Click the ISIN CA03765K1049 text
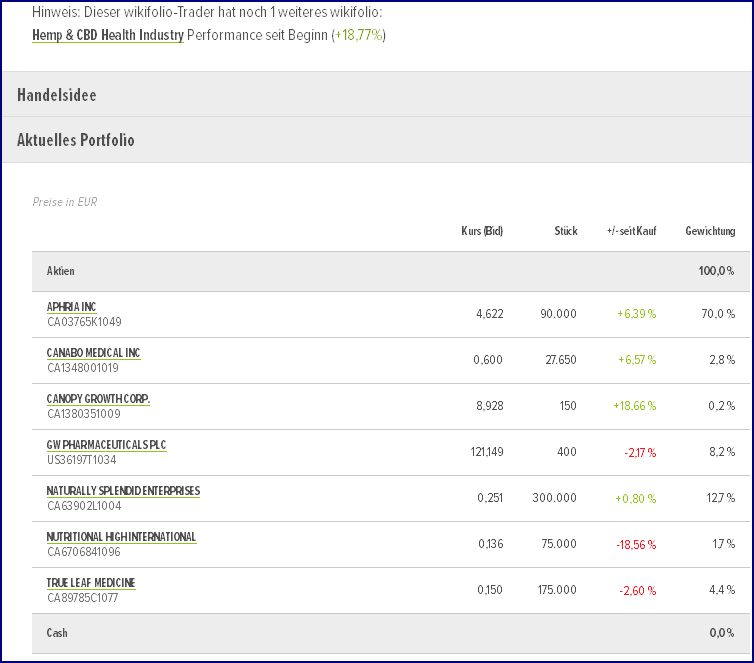 [x=84, y=322]
